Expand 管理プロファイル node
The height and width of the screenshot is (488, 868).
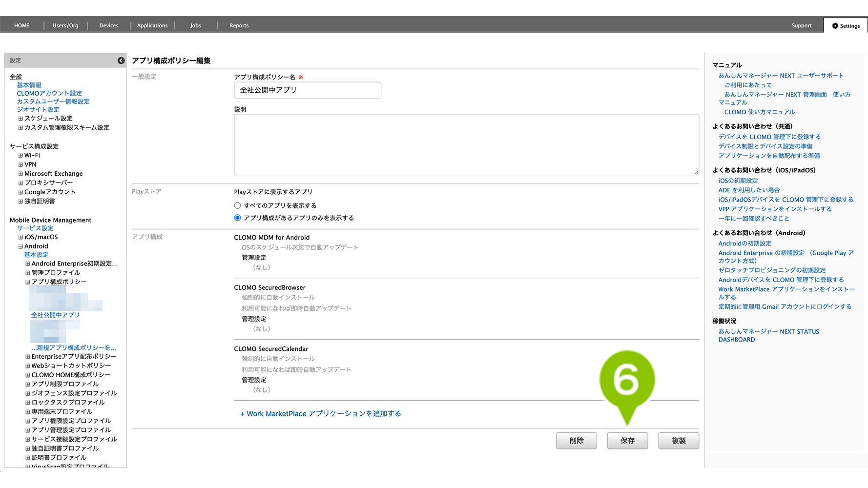coord(28,273)
